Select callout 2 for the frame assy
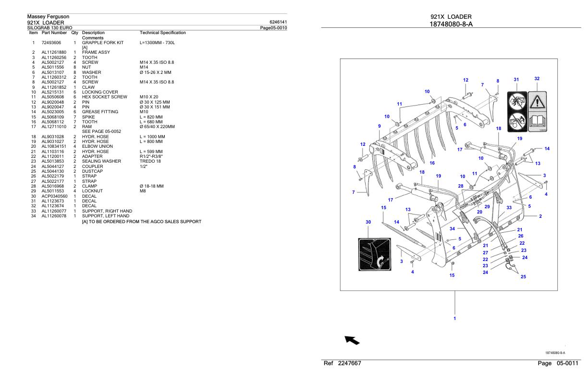The height and width of the screenshot is (380, 588). pyautogui.click(x=540, y=216)
